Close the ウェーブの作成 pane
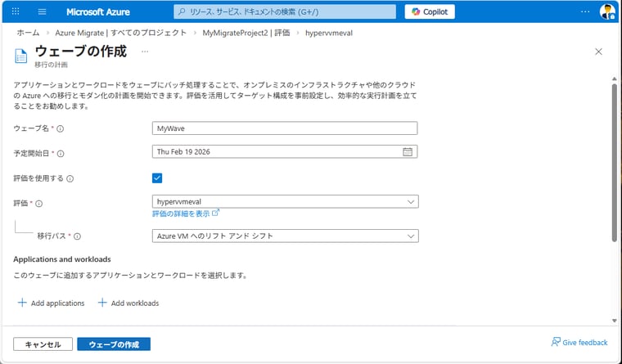The image size is (622, 364). 598,52
